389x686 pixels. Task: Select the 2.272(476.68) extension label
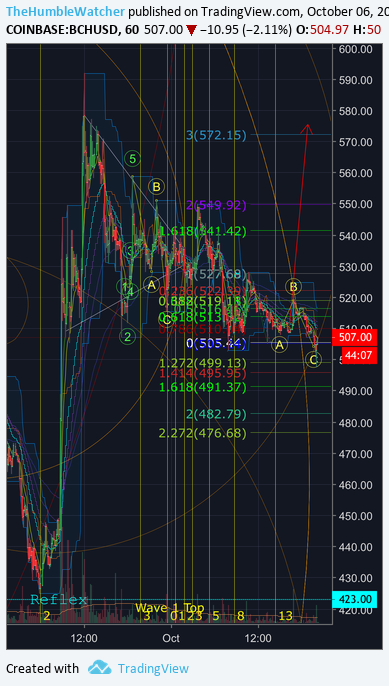click(x=203, y=433)
